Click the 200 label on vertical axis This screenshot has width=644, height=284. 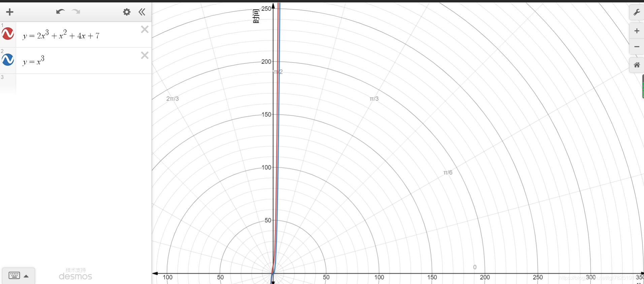pos(266,62)
